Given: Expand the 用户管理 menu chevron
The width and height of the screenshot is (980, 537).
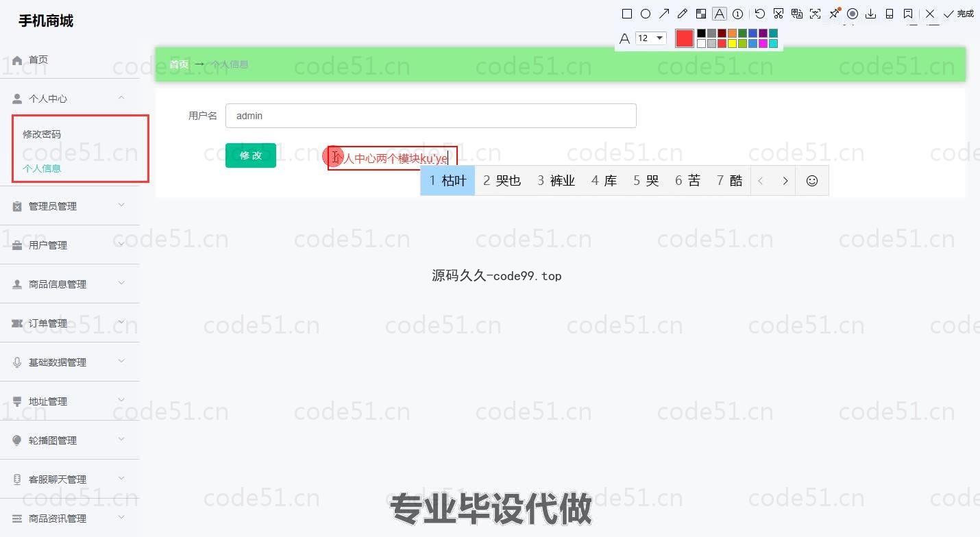Looking at the screenshot, I should tap(121, 244).
